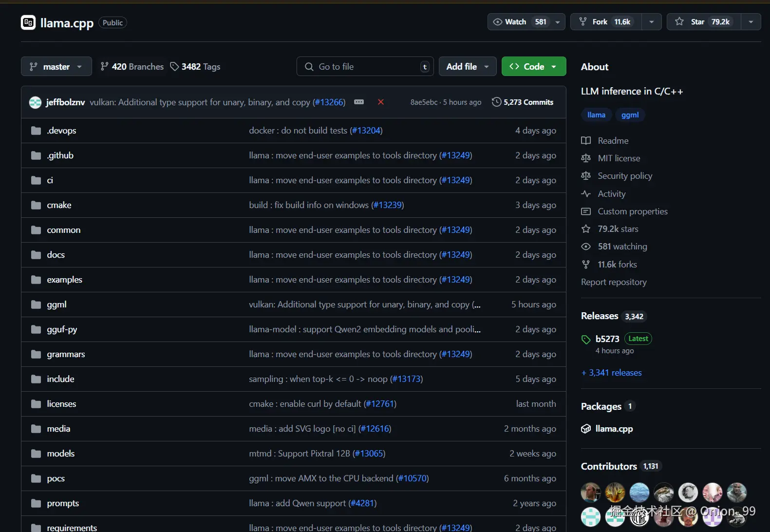Click the MIT license scale icon

(x=586, y=158)
